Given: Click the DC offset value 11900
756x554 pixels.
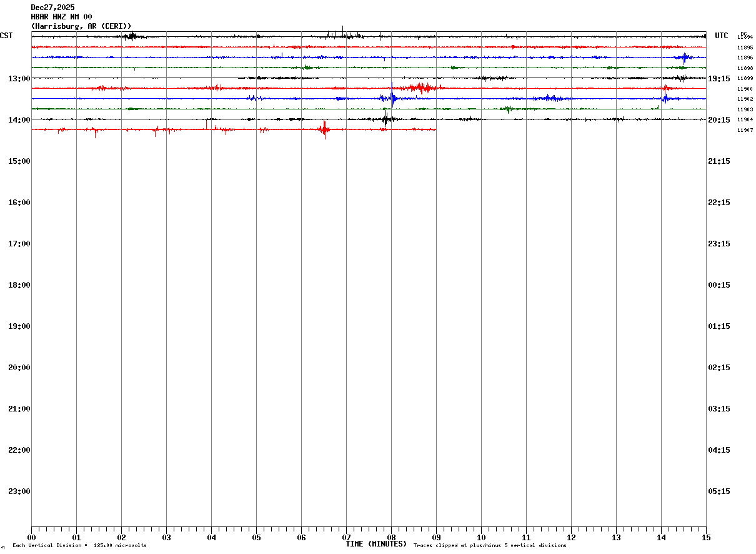Looking at the screenshot, I should click(x=745, y=89).
